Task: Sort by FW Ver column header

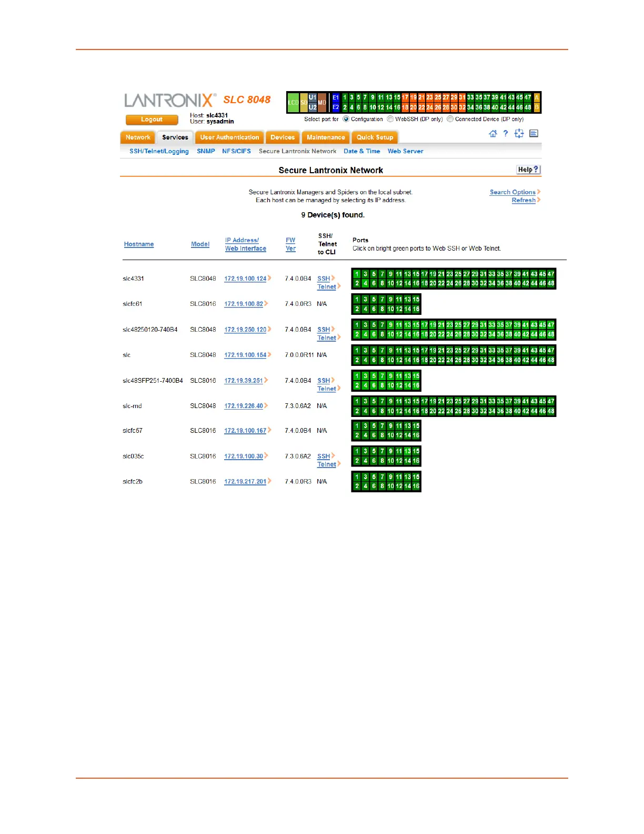Action: click(x=290, y=244)
